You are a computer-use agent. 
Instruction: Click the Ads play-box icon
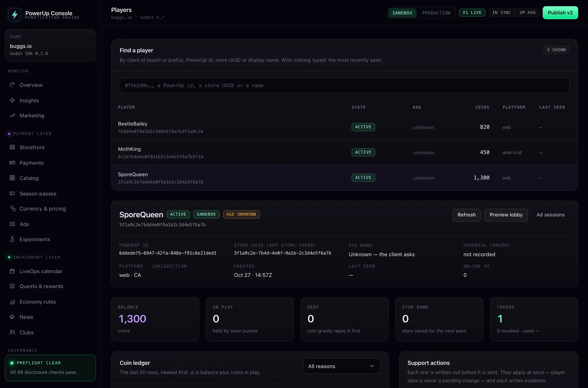[x=12, y=224]
